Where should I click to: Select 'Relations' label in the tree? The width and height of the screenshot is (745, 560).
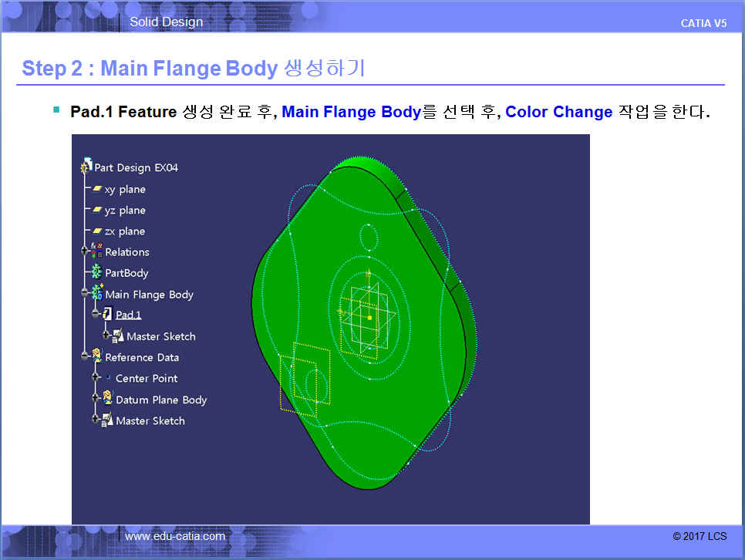(127, 252)
